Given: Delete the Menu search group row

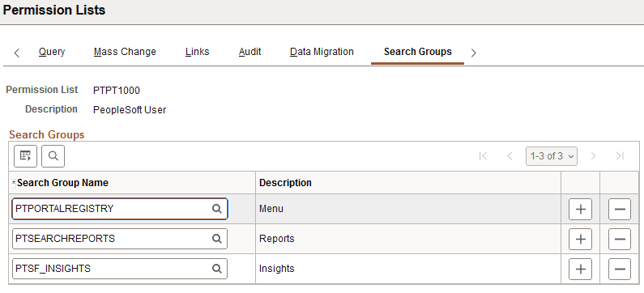Looking at the screenshot, I should (620, 210).
